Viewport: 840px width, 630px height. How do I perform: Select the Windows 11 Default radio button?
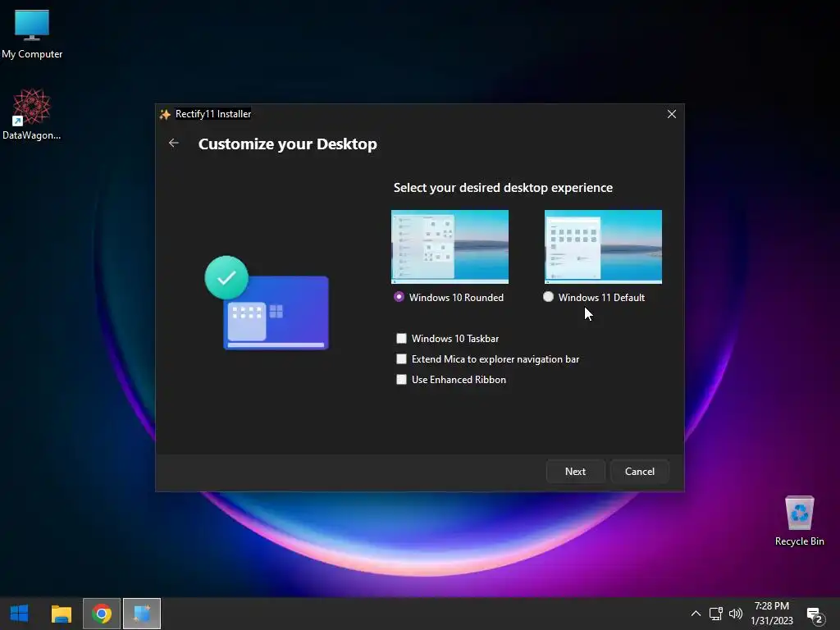[x=548, y=297]
